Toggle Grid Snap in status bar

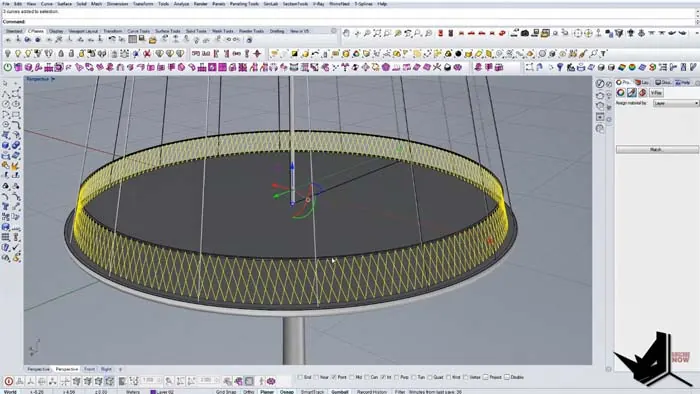click(226, 392)
